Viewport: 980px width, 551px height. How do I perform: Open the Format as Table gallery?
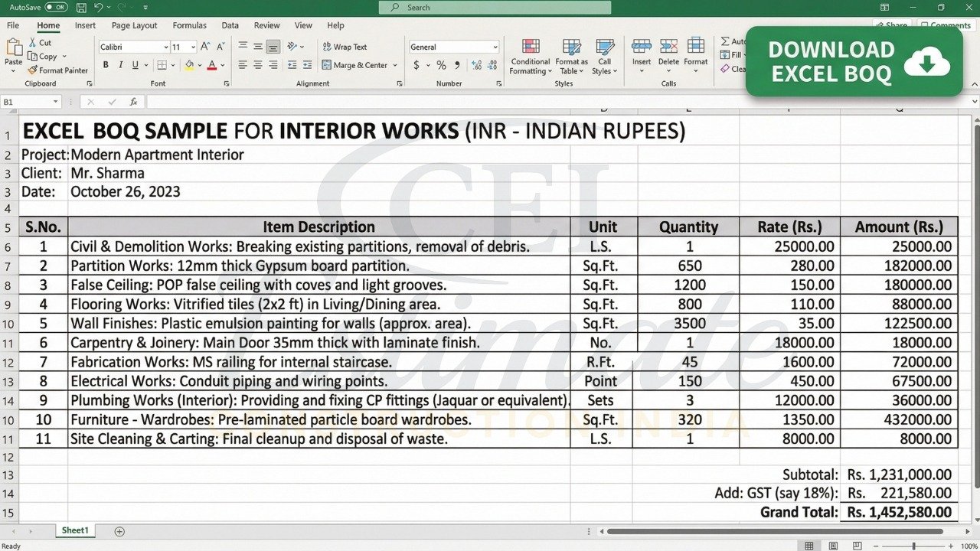coord(571,56)
